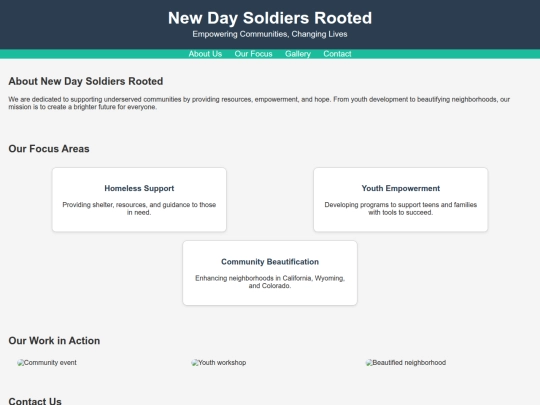Click the Our Focus Areas heading
Screen dimensions: 540x405
coord(49,149)
